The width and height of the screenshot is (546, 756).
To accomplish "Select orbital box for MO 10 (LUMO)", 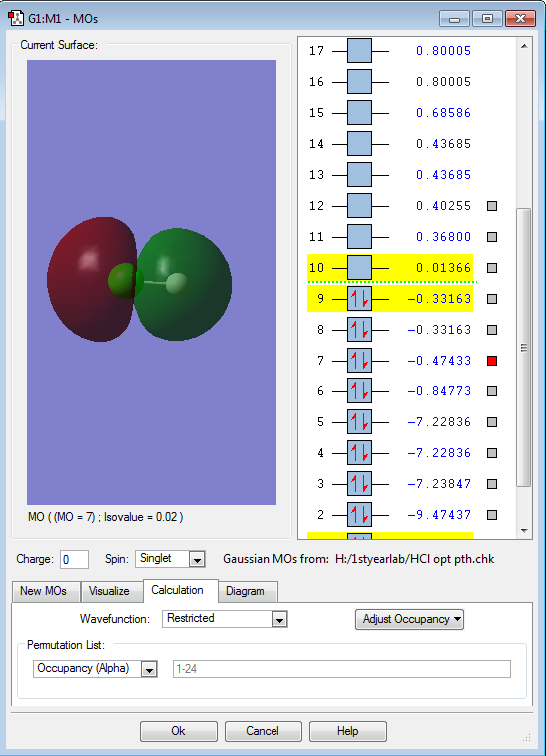I will pos(359,268).
